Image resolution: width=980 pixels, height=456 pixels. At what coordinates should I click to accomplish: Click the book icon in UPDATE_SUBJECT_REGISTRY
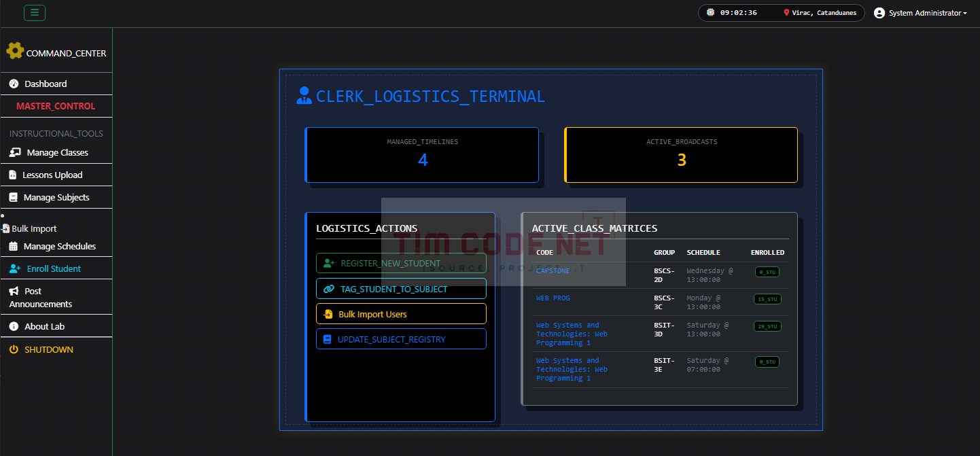328,339
